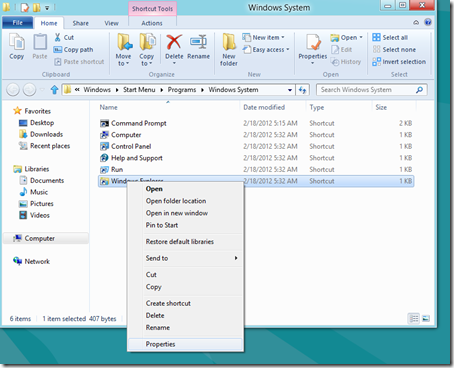454x368 pixels.
Task: Open the Move to folder button
Action: point(124,50)
